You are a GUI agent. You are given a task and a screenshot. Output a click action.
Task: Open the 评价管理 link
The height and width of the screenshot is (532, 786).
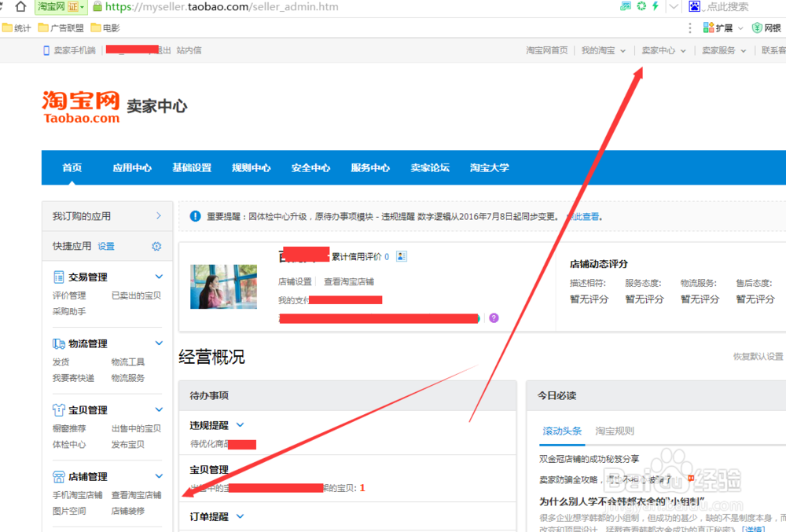tap(69, 295)
